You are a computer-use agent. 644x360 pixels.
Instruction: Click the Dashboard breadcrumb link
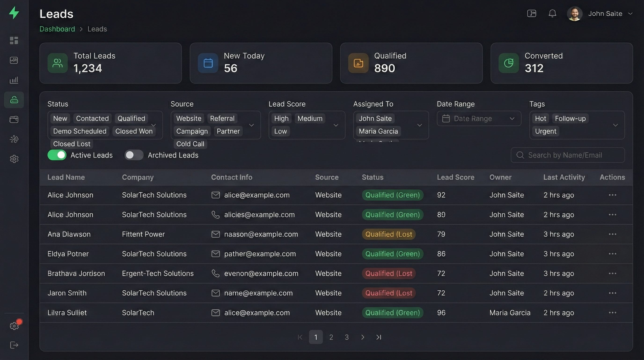(x=57, y=29)
